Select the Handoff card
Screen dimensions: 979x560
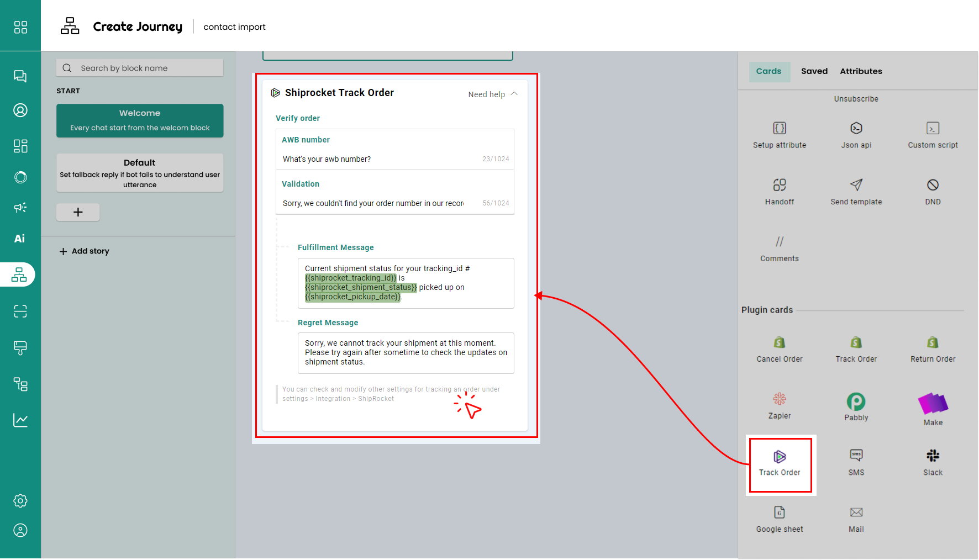point(779,191)
